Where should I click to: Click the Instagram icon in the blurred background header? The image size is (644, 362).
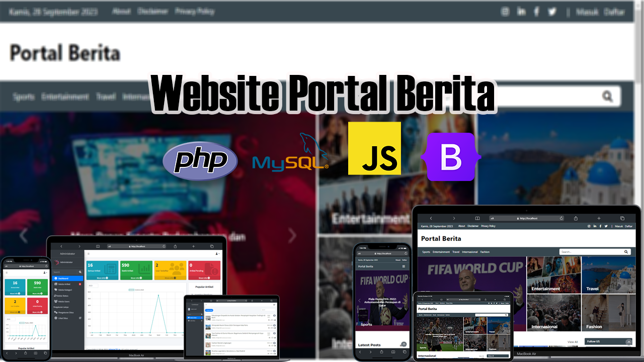pos(505,12)
